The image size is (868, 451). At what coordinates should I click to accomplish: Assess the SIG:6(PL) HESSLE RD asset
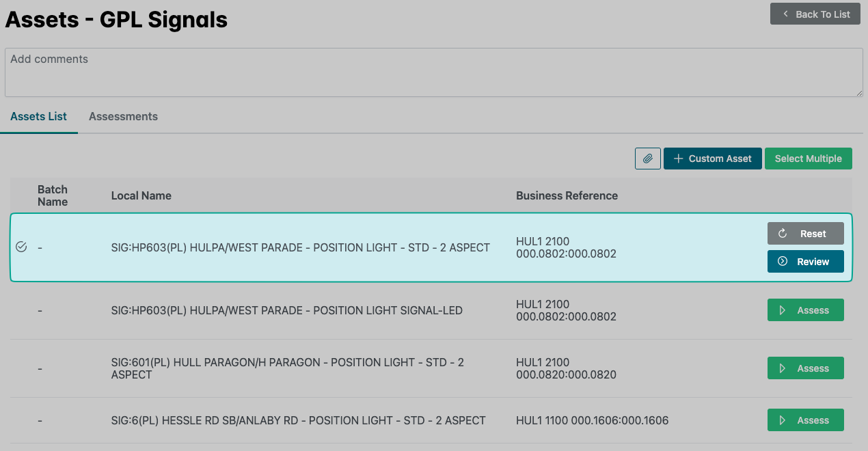(805, 420)
